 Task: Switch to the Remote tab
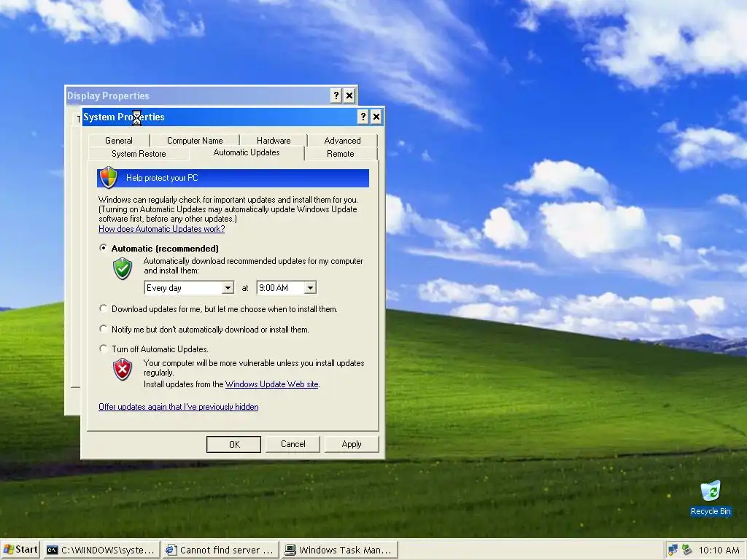click(340, 154)
